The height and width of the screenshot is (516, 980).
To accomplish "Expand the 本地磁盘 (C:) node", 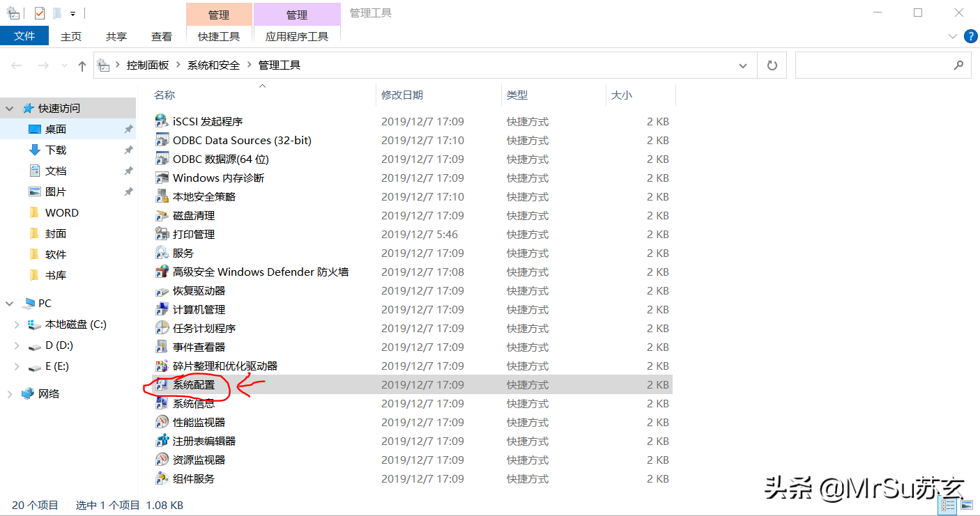I will pos(17,325).
